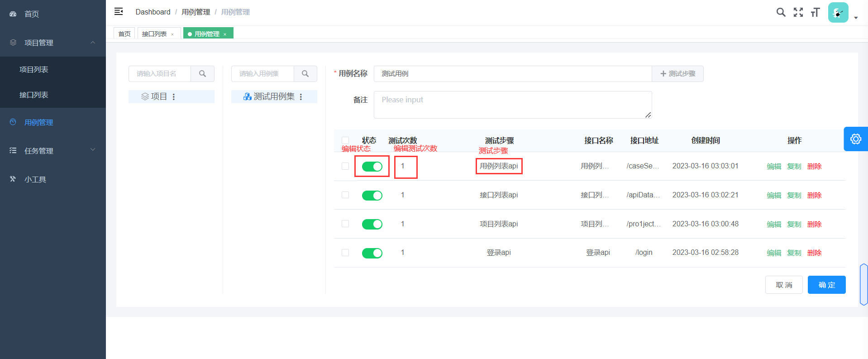Select the header checkbox for all rows
Viewport: 868px width, 359px height.
[345, 140]
